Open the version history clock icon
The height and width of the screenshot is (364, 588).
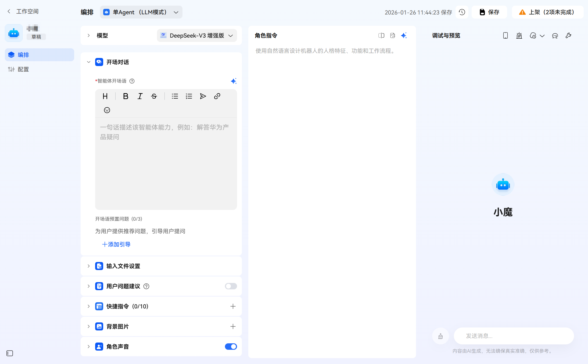click(462, 12)
